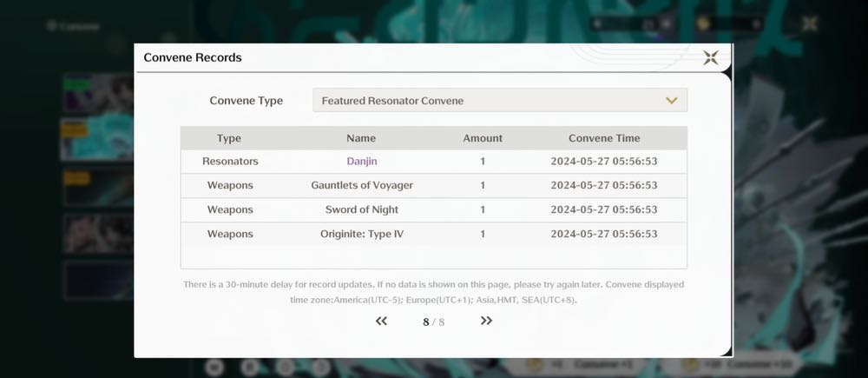Click Sword of Night convene time
868x378 pixels.
604,209
